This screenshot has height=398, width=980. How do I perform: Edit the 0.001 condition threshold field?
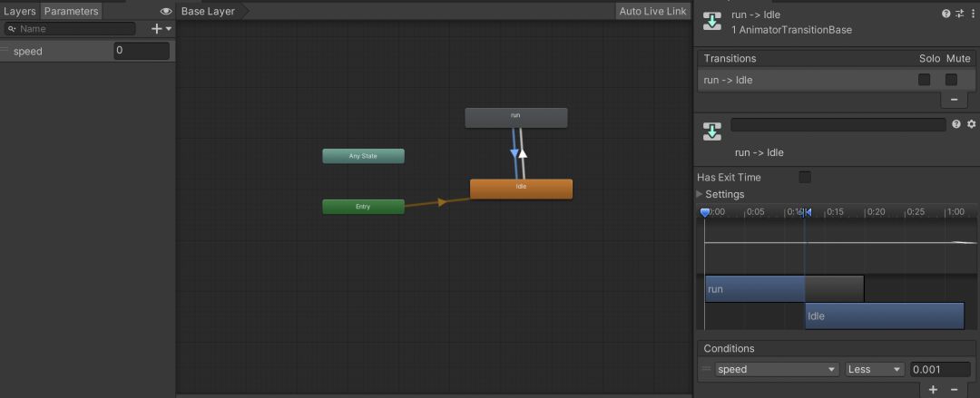(x=940, y=369)
